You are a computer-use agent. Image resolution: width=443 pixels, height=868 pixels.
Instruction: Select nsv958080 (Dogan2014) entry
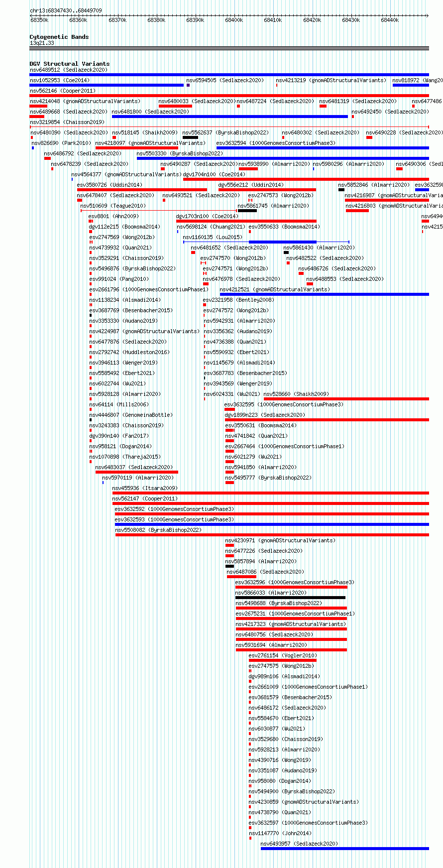(x=280, y=781)
